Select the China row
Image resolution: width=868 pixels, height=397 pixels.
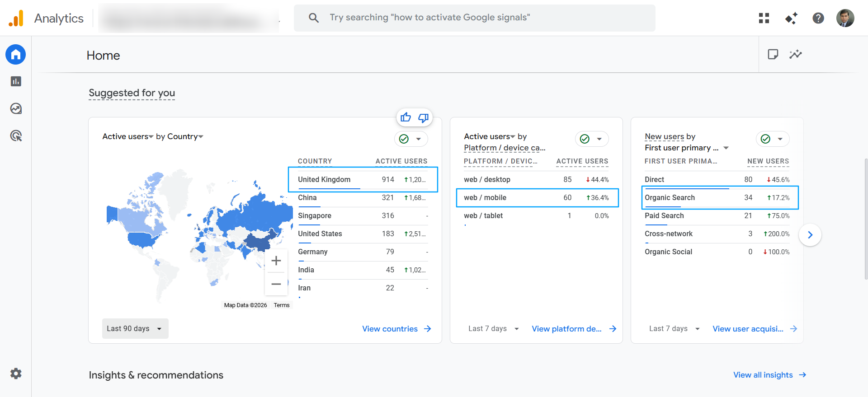pos(363,198)
